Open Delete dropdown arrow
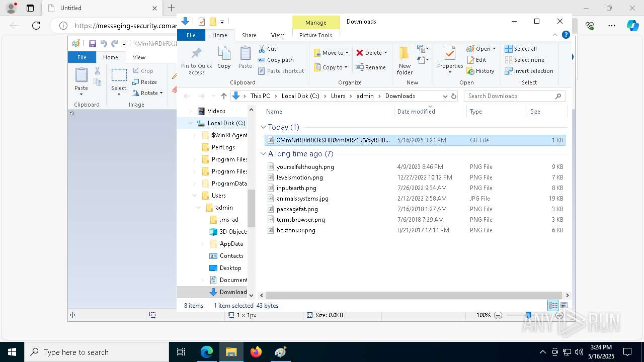Viewport: 644px width, 362px height. (x=385, y=53)
